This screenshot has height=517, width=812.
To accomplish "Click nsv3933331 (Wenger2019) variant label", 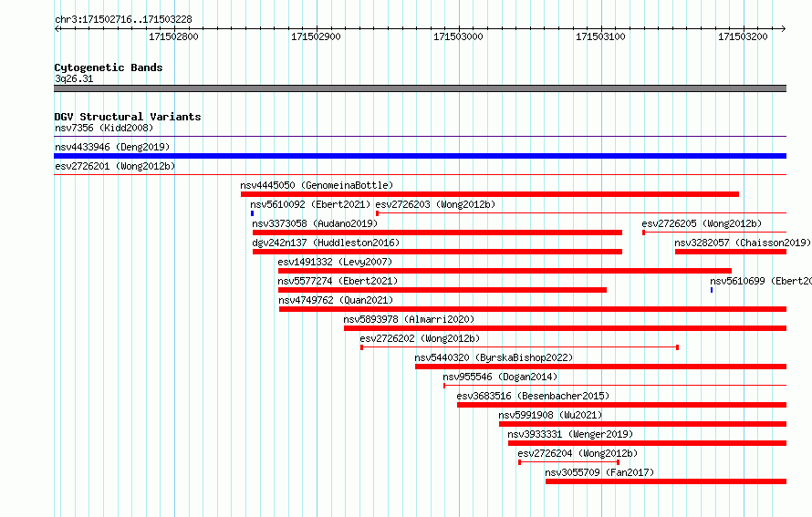I will coord(570,434).
